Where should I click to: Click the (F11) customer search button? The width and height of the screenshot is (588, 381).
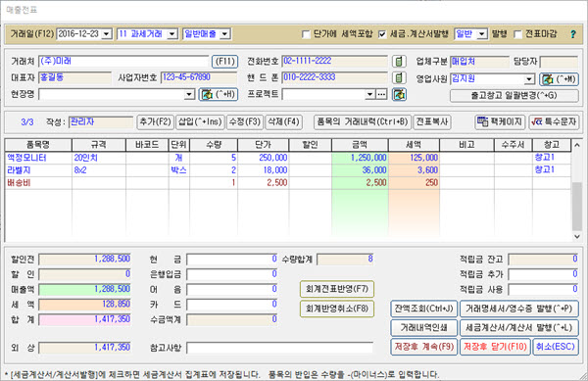click(x=224, y=62)
